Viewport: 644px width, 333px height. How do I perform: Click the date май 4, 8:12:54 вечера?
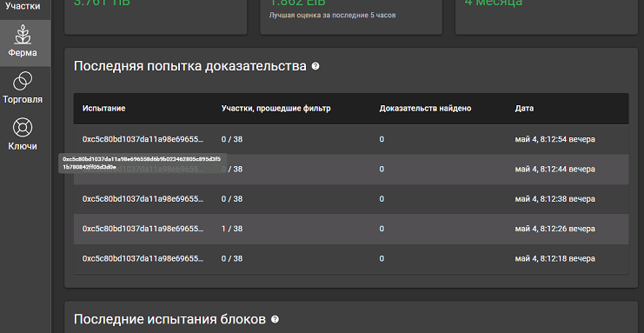(x=554, y=139)
